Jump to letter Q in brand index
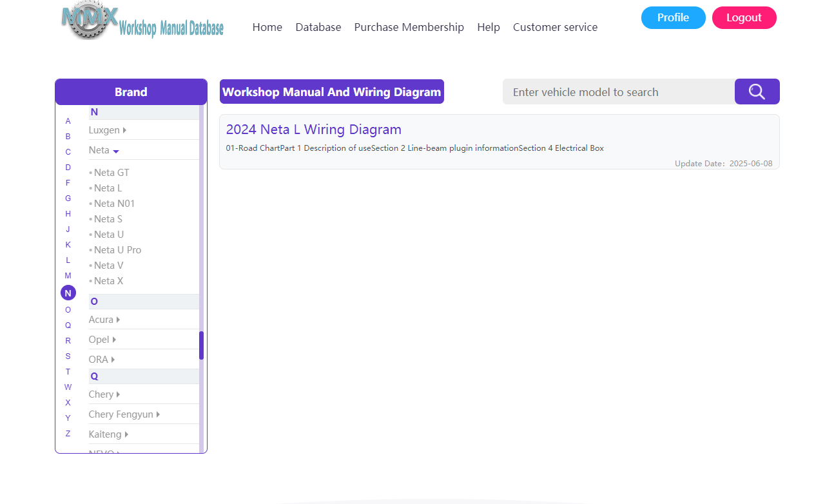825x504 pixels. 68,325
